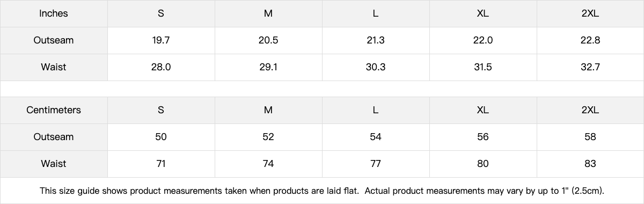Click the Outseam label in Inches table
Screen dimensions: 644x204
pyautogui.click(x=54, y=40)
